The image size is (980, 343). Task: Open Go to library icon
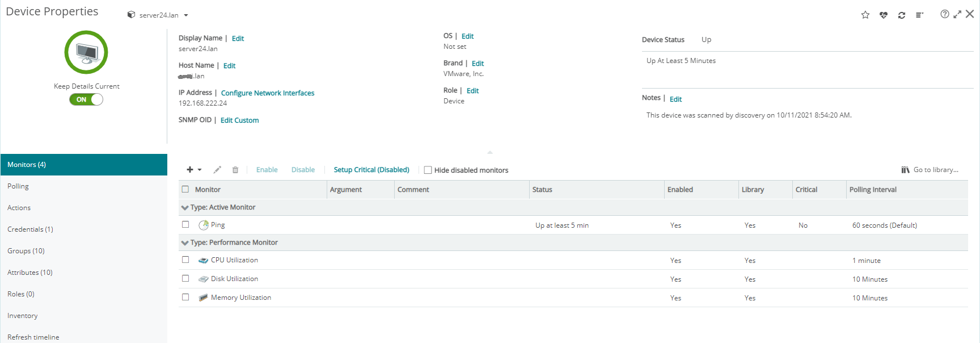905,170
